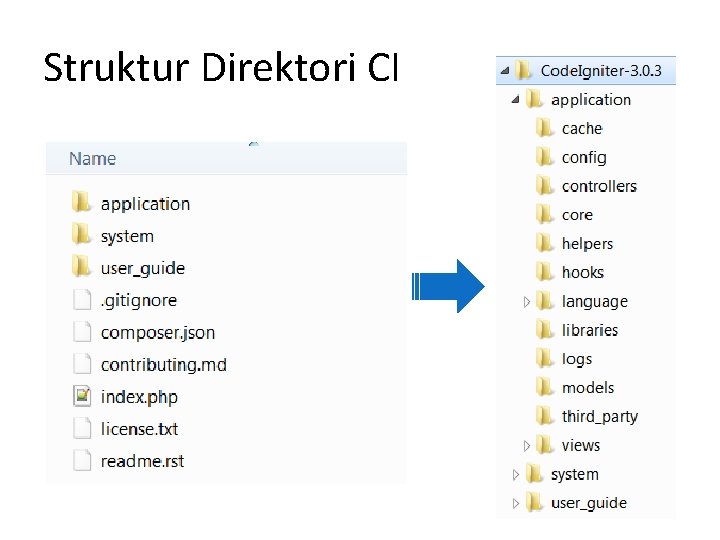Click the sort arrow above Name column
Image resolution: width=720 pixels, height=540 pixels.
pyautogui.click(x=253, y=144)
